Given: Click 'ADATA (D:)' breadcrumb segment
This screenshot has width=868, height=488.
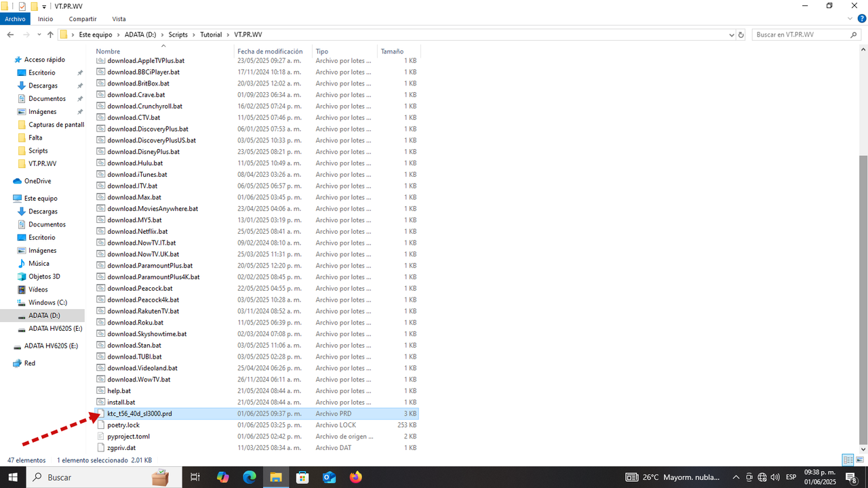Looking at the screenshot, I should coord(140,35).
